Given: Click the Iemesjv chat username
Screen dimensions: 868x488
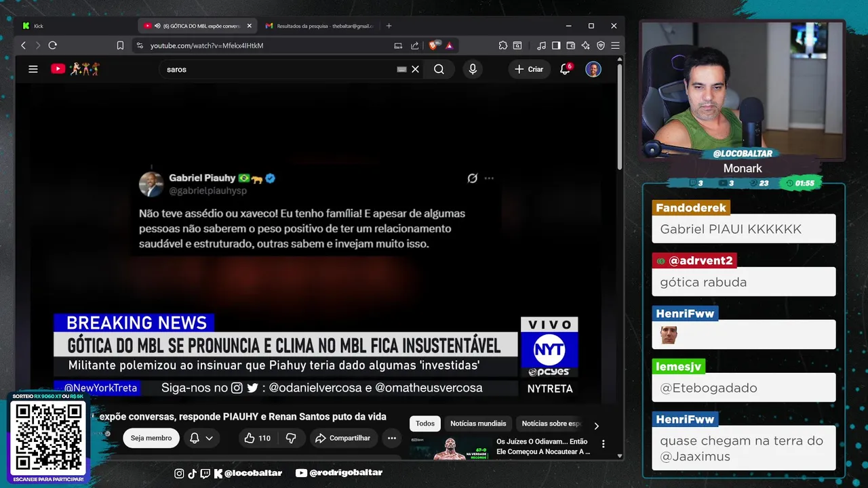Looking at the screenshot, I should tap(679, 367).
